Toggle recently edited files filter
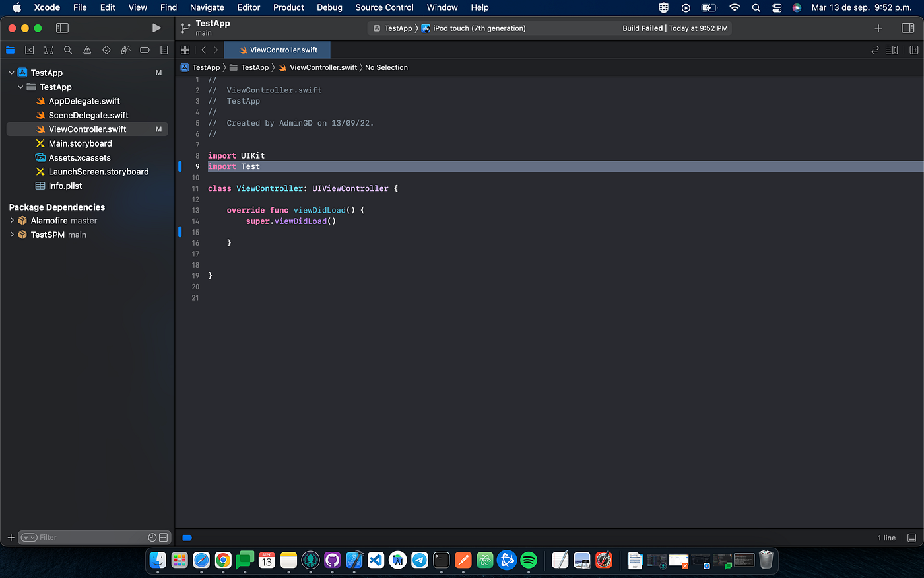924x578 pixels. click(152, 538)
